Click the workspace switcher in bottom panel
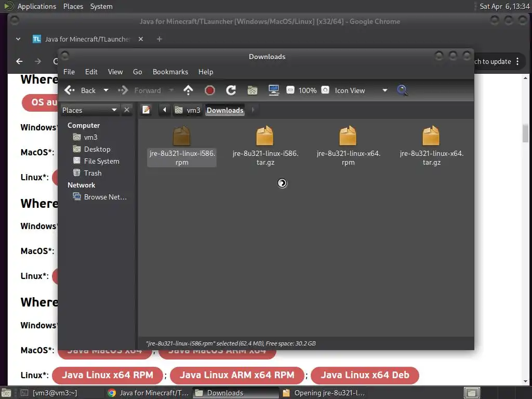Viewport: 532px width, 399px height. pos(472,393)
